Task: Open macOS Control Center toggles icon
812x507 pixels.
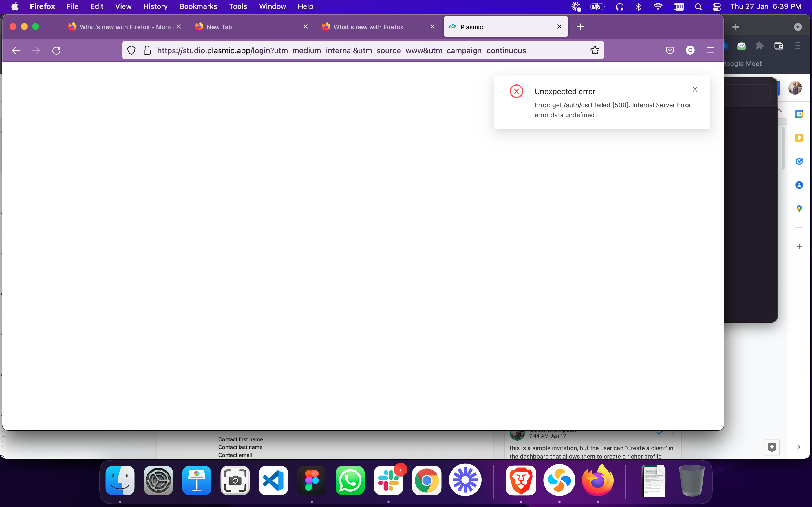Action: pyautogui.click(x=716, y=6)
